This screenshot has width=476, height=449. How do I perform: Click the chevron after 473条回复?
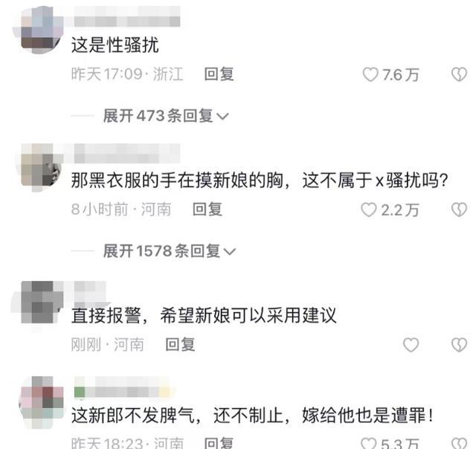(x=223, y=117)
